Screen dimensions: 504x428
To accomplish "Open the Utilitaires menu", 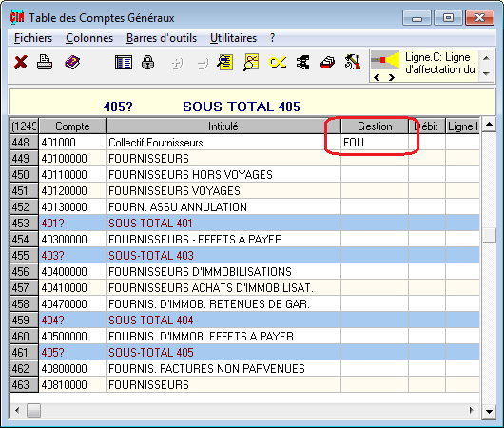I will tap(233, 38).
